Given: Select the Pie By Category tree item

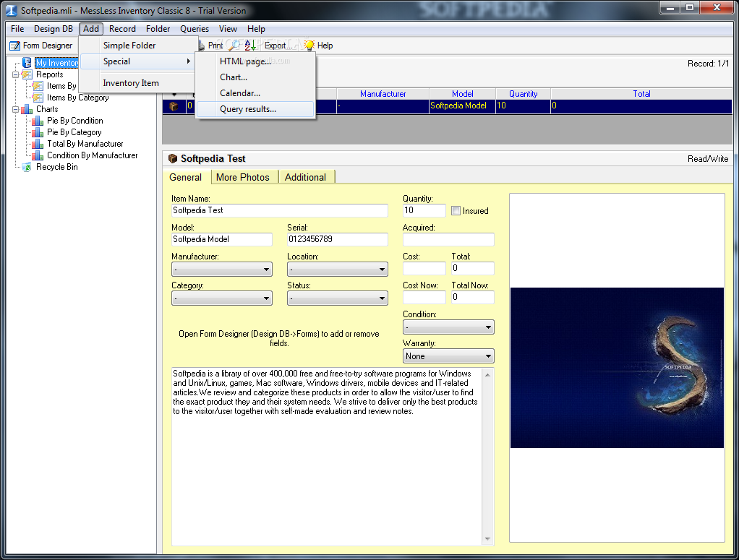Looking at the screenshot, I should (x=74, y=132).
